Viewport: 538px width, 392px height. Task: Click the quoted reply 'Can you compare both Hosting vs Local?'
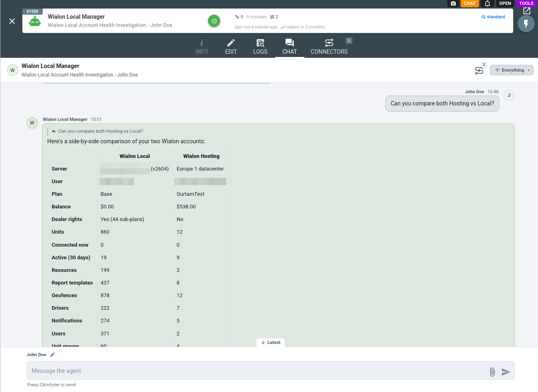101,131
